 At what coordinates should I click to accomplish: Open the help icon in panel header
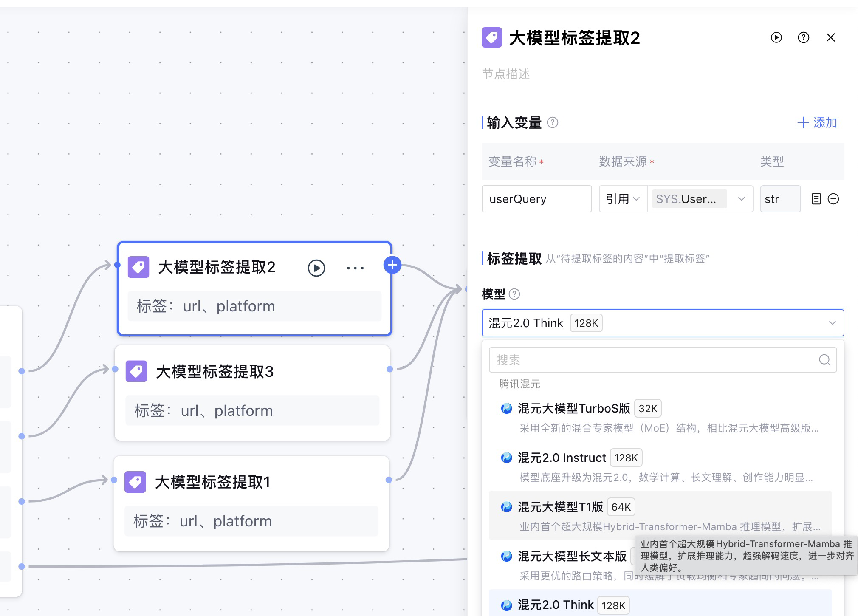(x=803, y=37)
